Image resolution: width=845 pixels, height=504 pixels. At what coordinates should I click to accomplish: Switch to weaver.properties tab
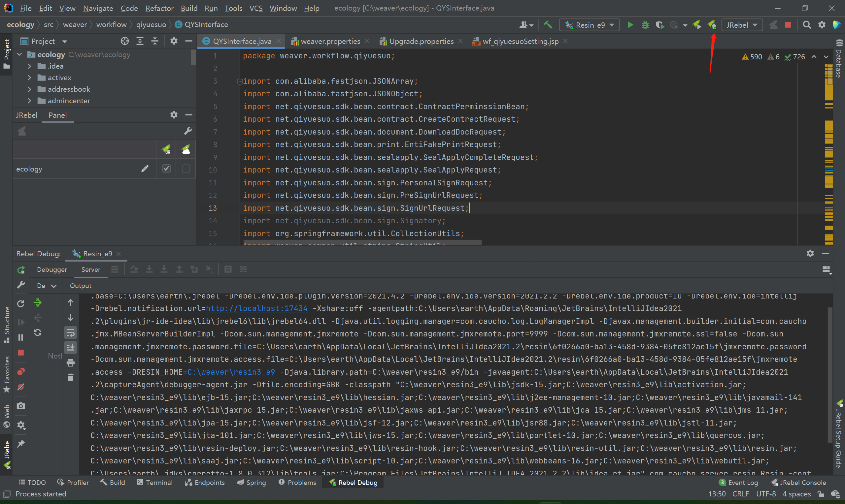click(330, 41)
